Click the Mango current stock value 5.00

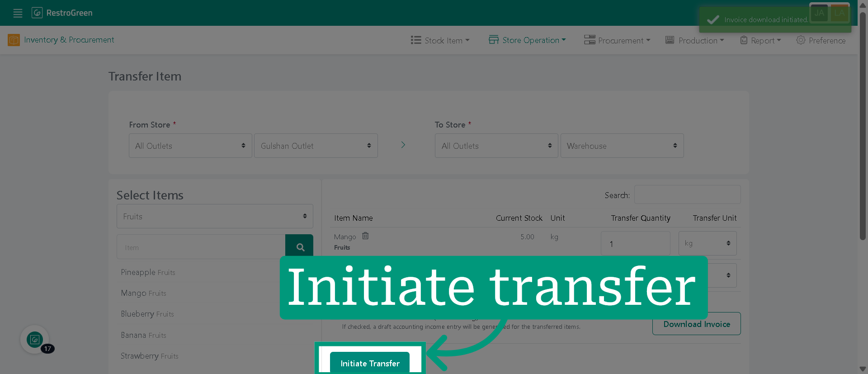tap(527, 237)
